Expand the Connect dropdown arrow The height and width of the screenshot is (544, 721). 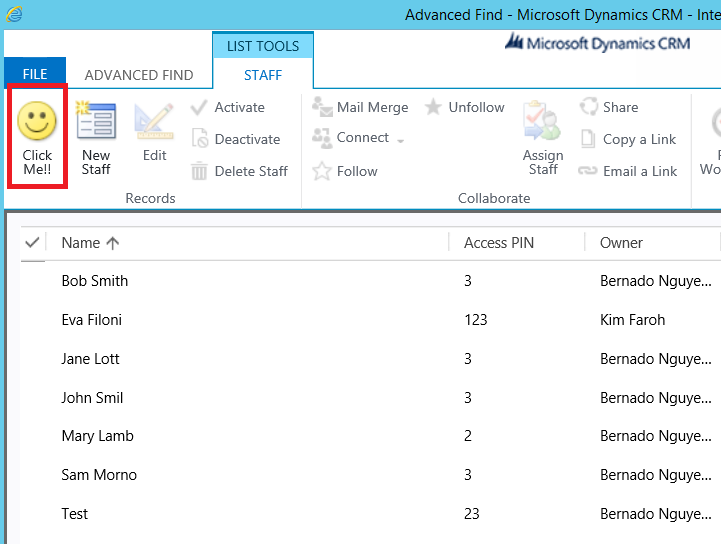[401, 140]
